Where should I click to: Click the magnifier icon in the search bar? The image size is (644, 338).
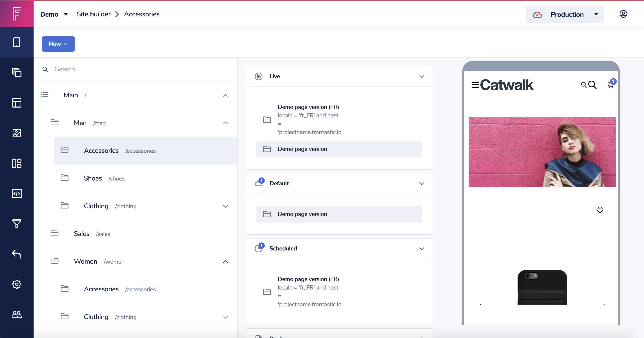pos(45,69)
